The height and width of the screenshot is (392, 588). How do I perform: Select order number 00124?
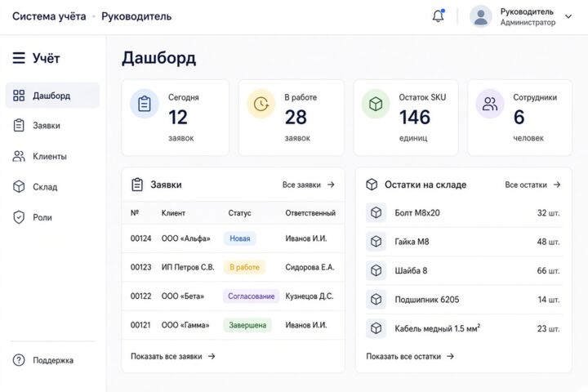coord(140,238)
